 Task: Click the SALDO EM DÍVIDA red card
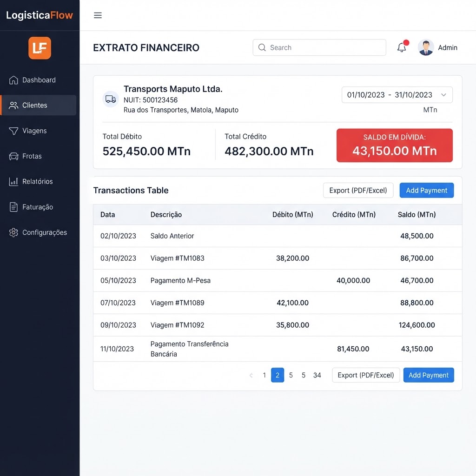(x=395, y=145)
